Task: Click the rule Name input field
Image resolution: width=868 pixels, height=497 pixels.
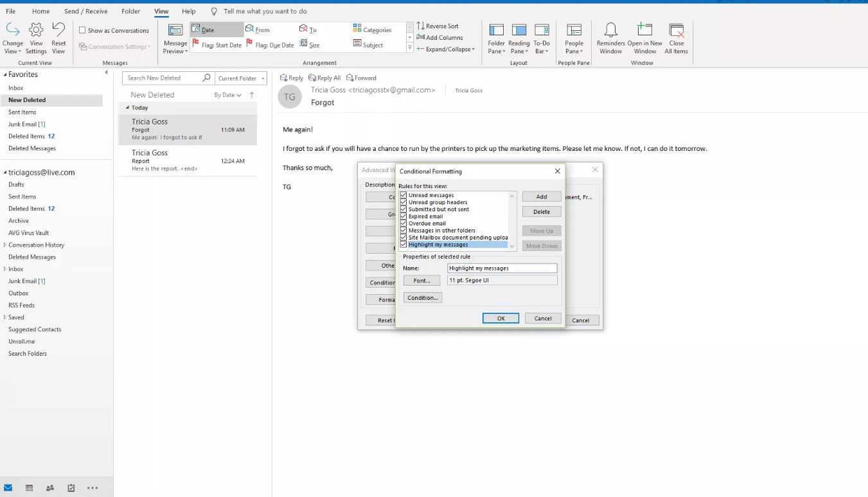Action: [502, 268]
